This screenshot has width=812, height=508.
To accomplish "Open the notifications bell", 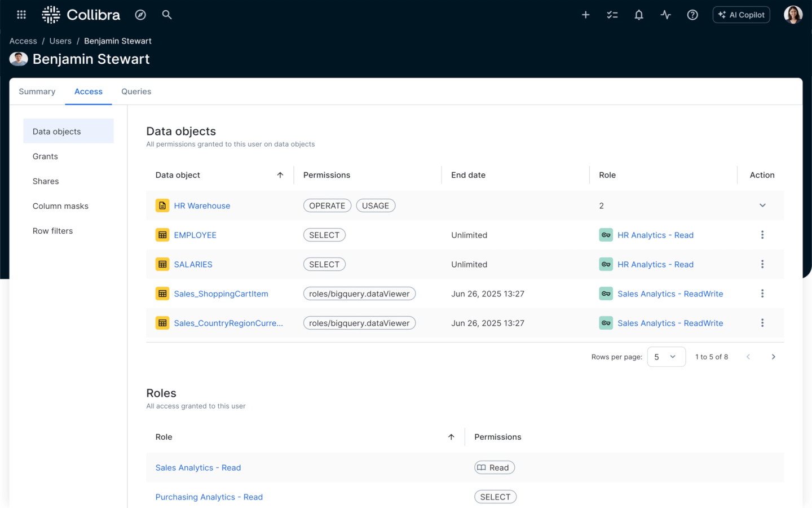I will [639, 15].
